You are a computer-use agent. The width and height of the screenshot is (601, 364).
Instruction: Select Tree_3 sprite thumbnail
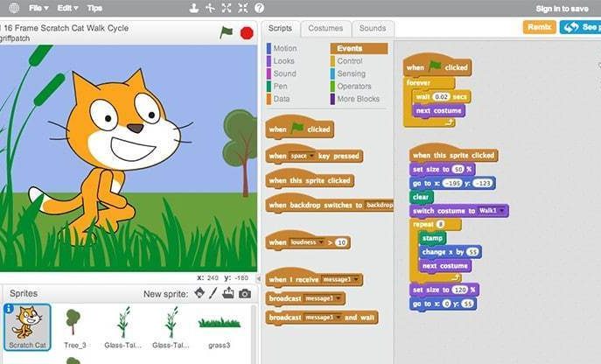[x=74, y=328]
